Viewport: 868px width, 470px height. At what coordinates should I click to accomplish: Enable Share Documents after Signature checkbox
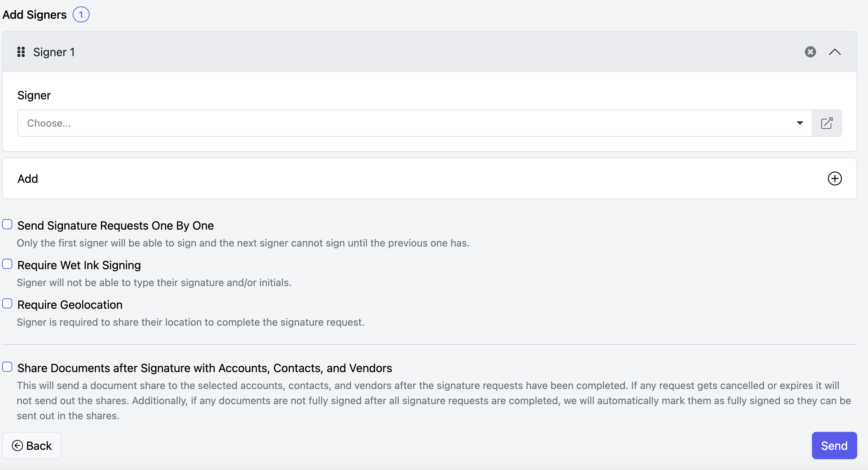coord(7,367)
